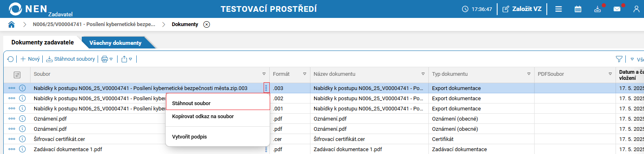
Task: Show info for the .002 file row
Action: (23, 98)
